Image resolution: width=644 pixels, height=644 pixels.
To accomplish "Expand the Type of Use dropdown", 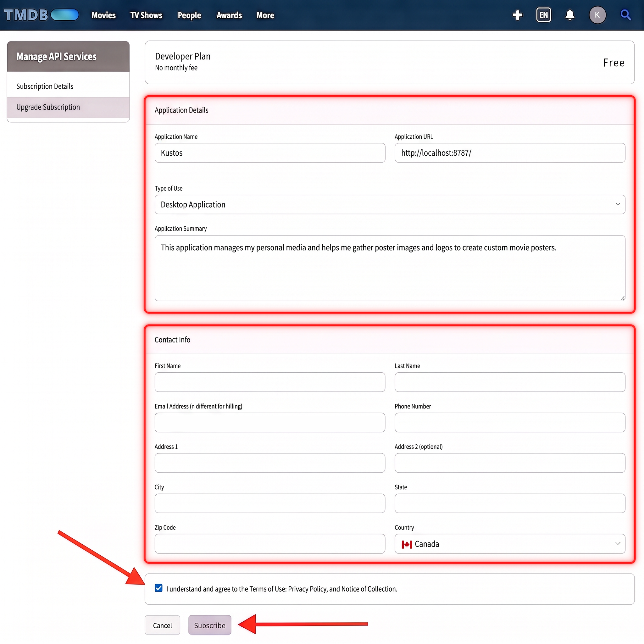I will (390, 204).
